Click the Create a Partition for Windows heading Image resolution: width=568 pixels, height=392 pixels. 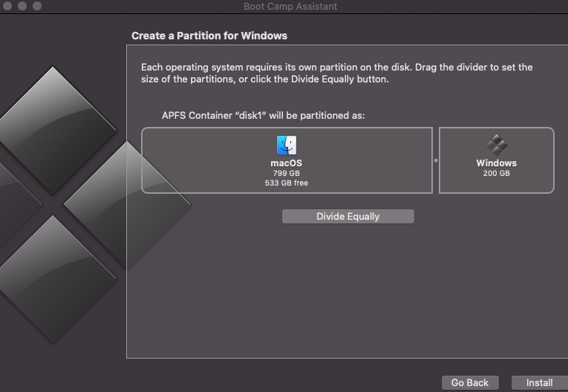click(209, 36)
